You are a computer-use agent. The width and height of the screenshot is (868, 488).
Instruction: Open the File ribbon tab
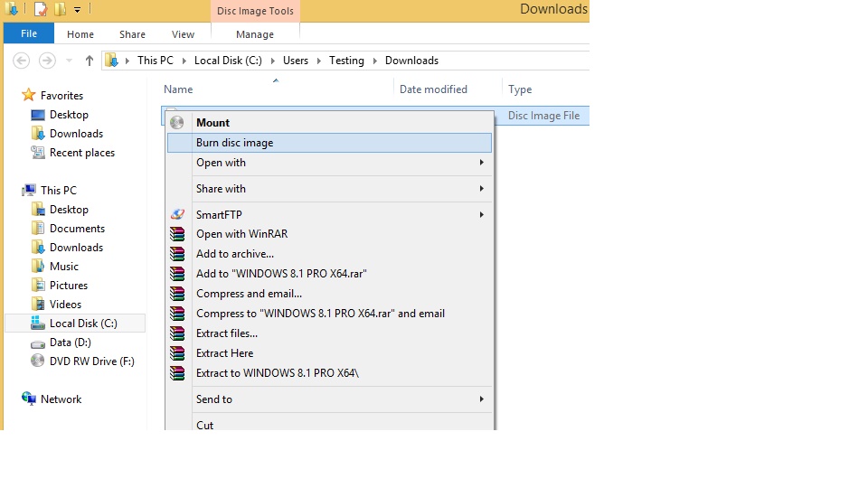pos(29,33)
